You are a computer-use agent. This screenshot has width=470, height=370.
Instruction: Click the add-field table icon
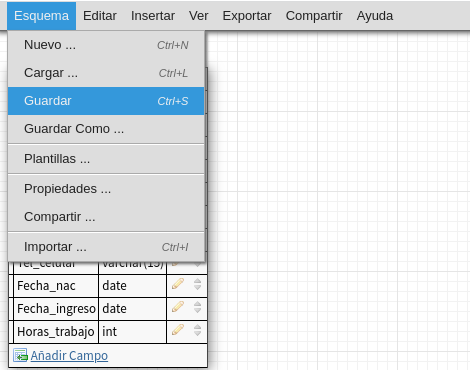click(x=20, y=355)
